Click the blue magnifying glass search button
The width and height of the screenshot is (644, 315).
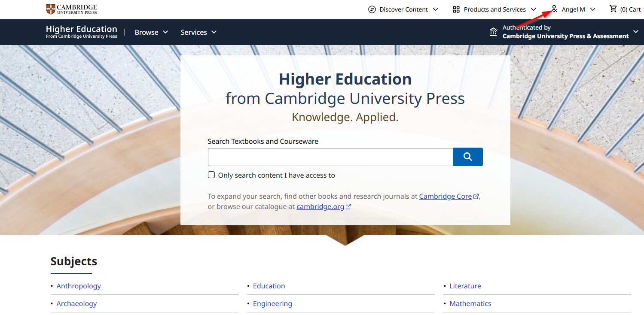[468, 157]
